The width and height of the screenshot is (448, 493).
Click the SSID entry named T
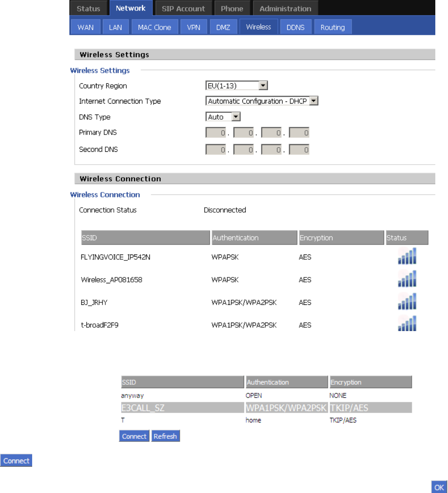click(x=123, y=420)
